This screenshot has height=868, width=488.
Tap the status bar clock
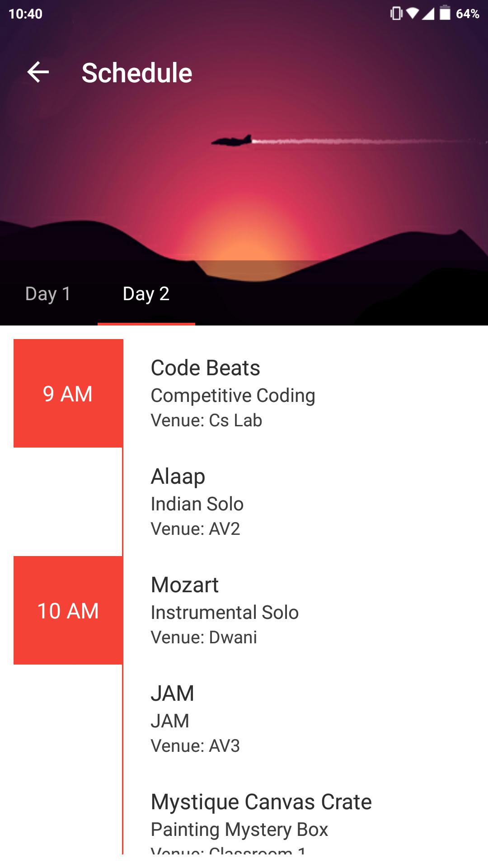[25, 14]
